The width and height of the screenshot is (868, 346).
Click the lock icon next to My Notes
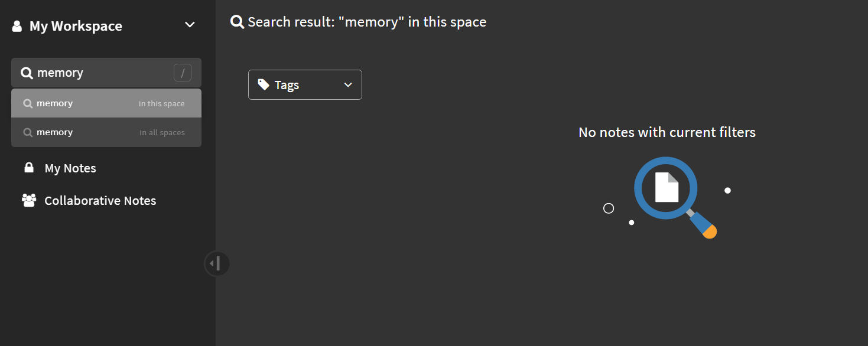pyautogui.click(x=28, y=168)
